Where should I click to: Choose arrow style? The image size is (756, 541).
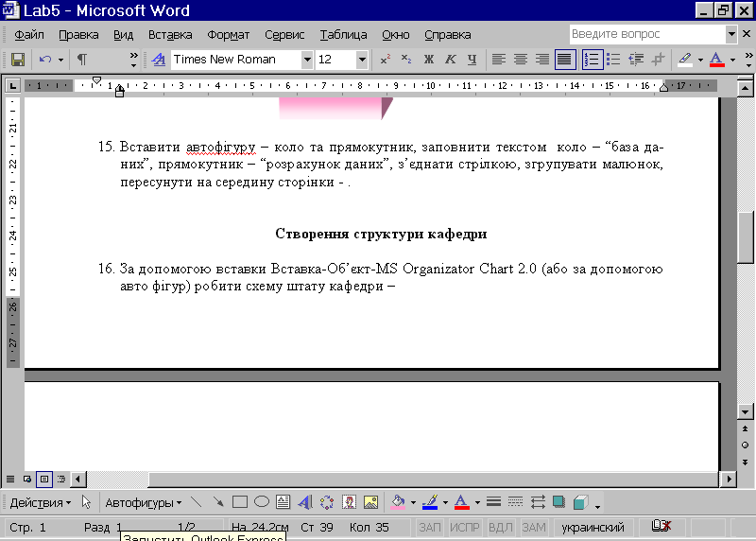pos(538,503)
